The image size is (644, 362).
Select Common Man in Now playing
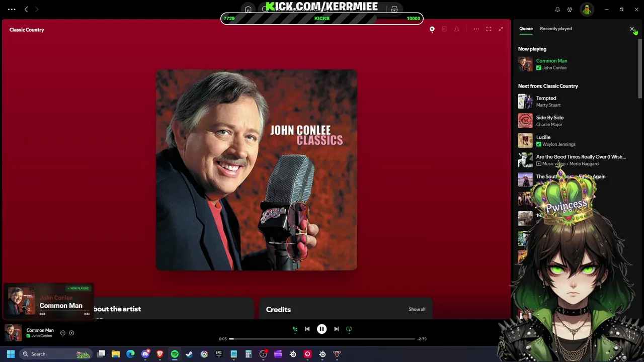click(551, 61)
